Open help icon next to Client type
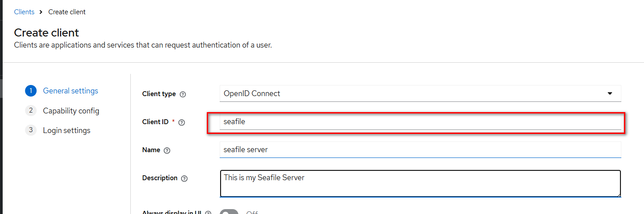This screenshot has width=644, height=214. [x=183, y=94]
